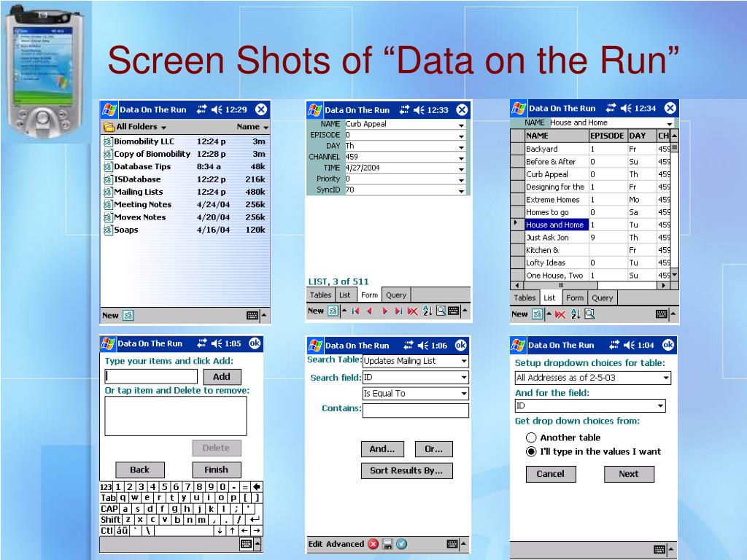Expand the CHANNEL 459 field dropdown
Screen dimensions: 747x560
pyautogui.click(x=461, y=157)
